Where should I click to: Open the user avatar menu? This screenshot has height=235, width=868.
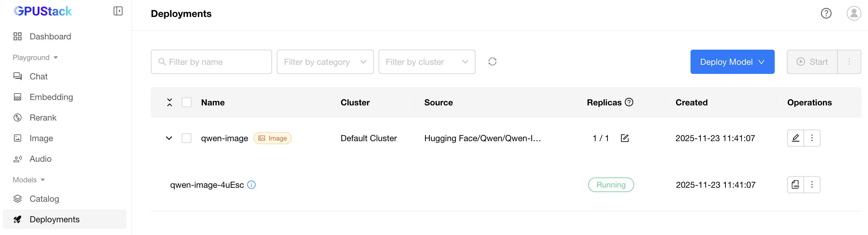(853, 14)
